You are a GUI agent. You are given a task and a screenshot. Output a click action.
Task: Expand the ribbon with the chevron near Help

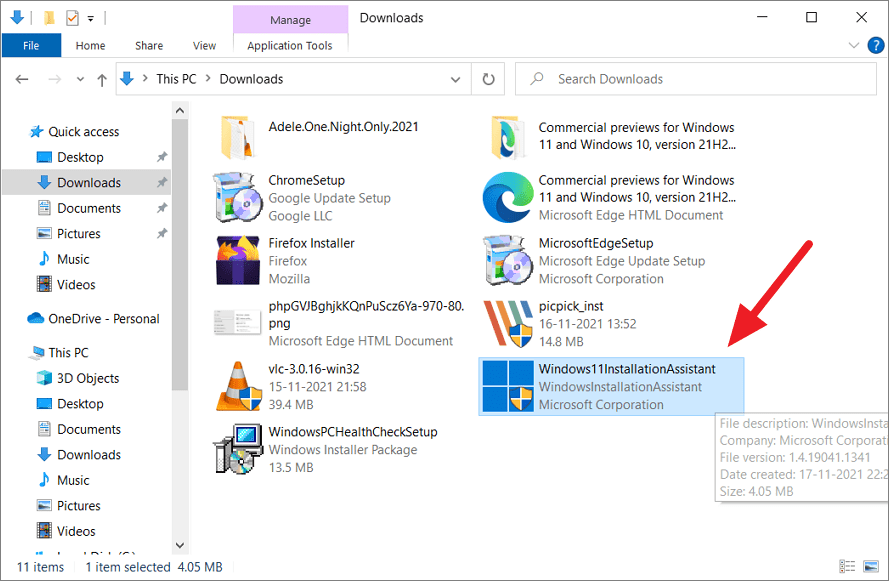(853, 45)
